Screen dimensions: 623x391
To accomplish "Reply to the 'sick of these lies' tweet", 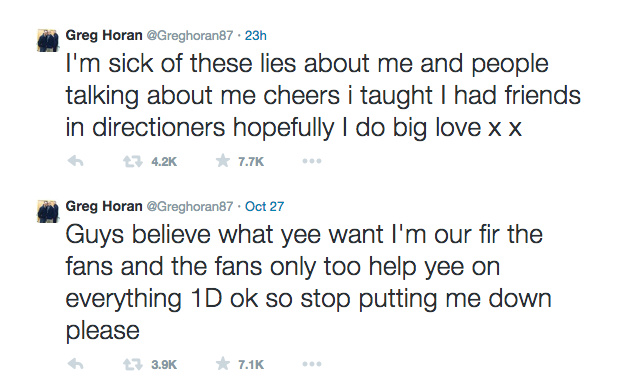I will [x=75, y=161].
